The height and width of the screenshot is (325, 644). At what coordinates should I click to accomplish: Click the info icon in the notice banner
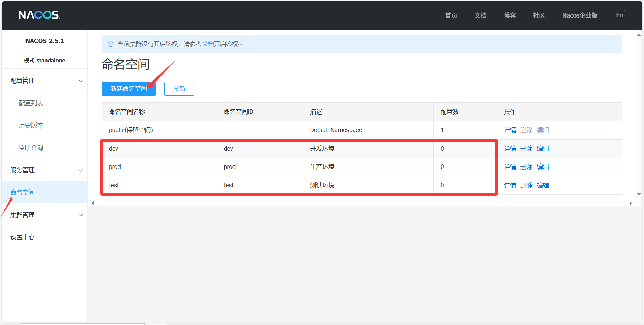click(x=111, y=44)
